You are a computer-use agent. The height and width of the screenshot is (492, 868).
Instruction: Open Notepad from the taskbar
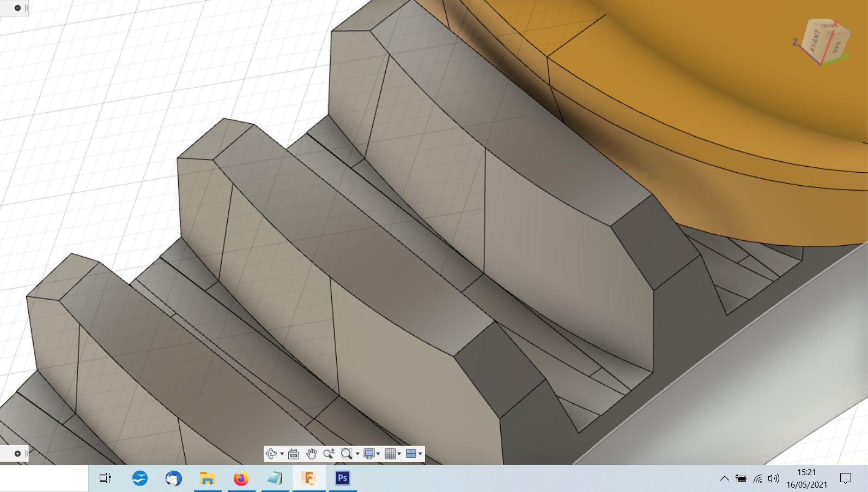pos(275,478)
